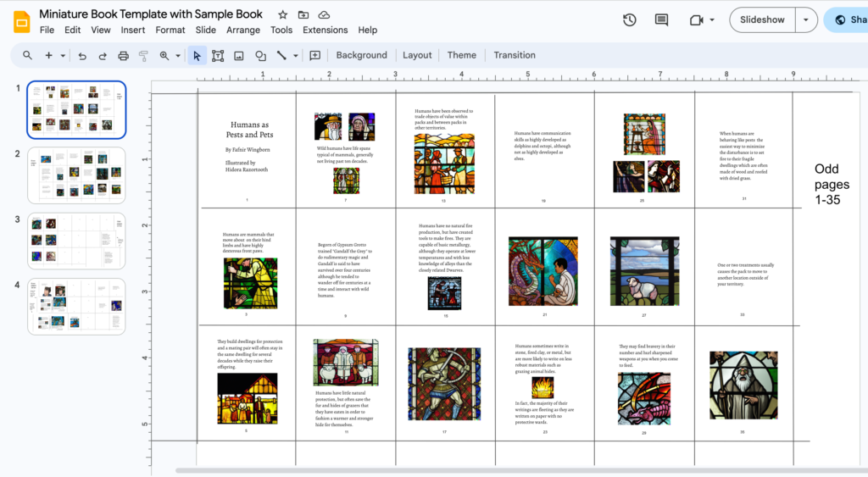
Task: Open the zoom tool
Action: (x=164, y=55)
